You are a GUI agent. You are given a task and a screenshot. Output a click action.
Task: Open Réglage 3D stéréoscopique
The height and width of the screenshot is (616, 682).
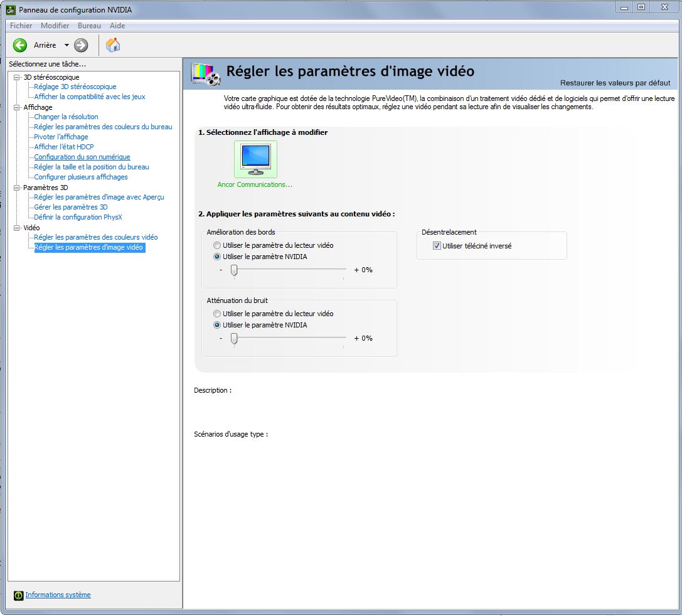click(75, 87)
